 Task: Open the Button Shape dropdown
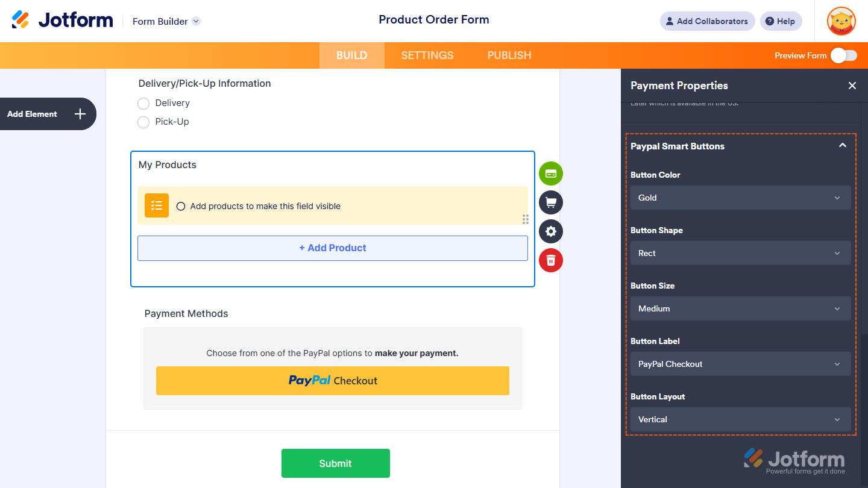(740, 253)
